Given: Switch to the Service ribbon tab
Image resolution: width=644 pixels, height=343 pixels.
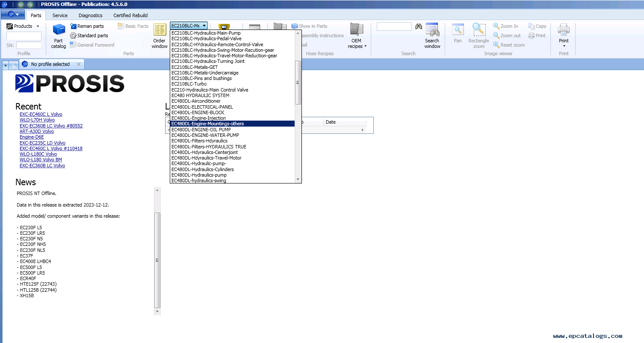Looking at the screenshot, I should pos(60,15).
